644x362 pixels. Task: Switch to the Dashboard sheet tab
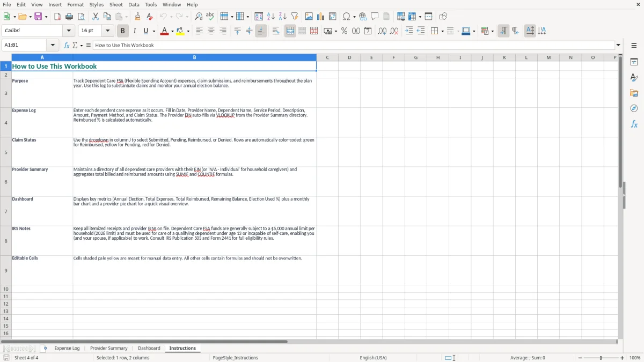click(149, 348)
